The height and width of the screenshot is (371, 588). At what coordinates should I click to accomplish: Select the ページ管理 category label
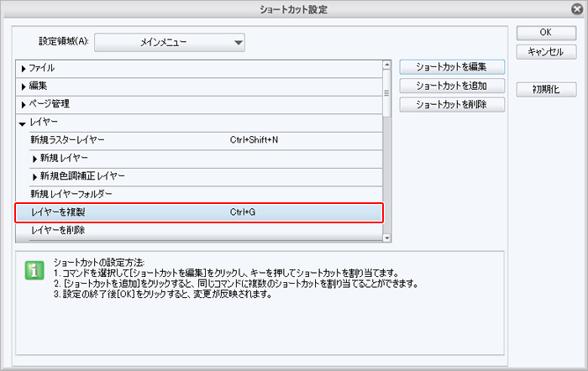50,104
